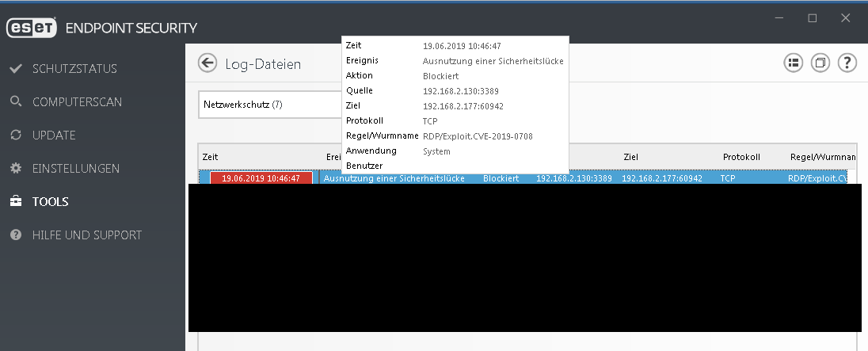868x351 pixels.
Task: Click tooltip value RDP/Exploit.CVE-2019-0708
Action: pos(478,136)
